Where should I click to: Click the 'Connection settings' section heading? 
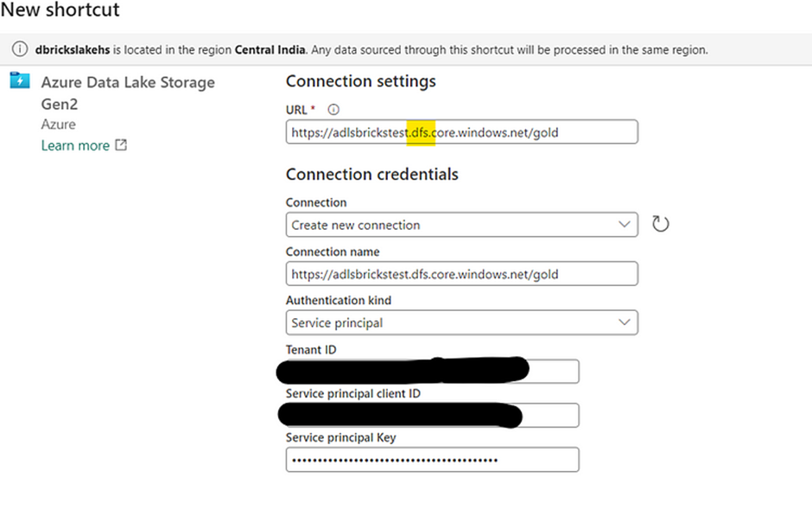(x=360, y=81)
